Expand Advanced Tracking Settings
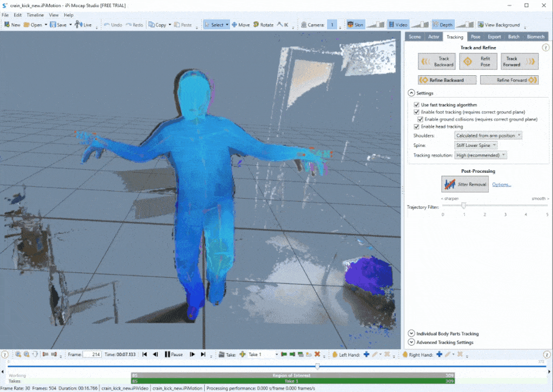 pyautogui.click(x=411, y=342)
